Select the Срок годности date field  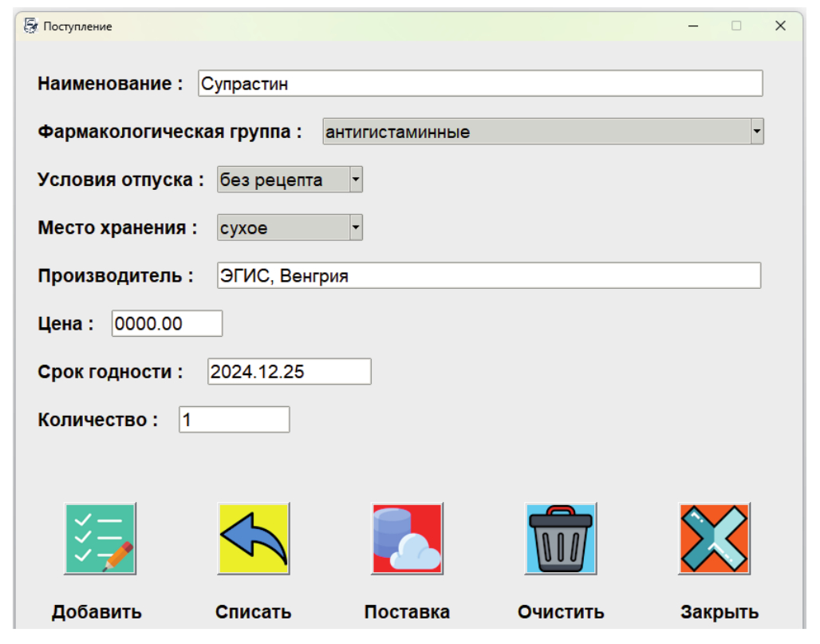click(x=289, y=372)
